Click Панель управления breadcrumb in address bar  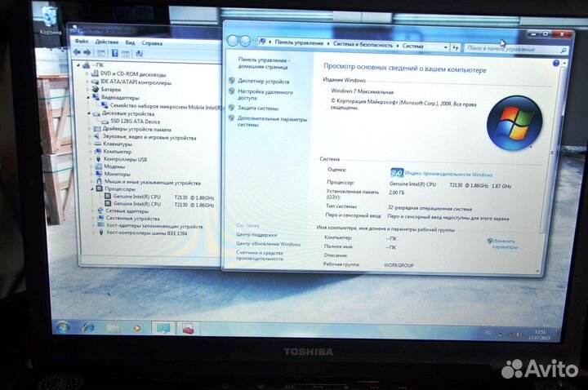coord(299,42)
